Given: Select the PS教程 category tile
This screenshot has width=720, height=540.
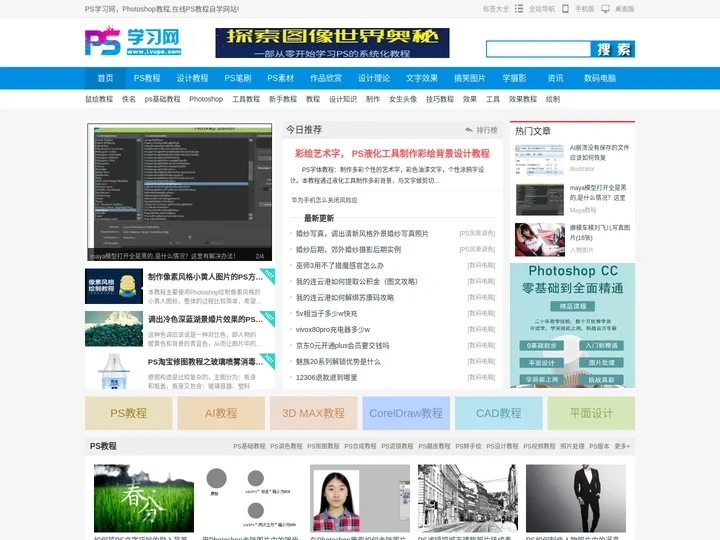Looking at the screenshot, I should point(129,413).
